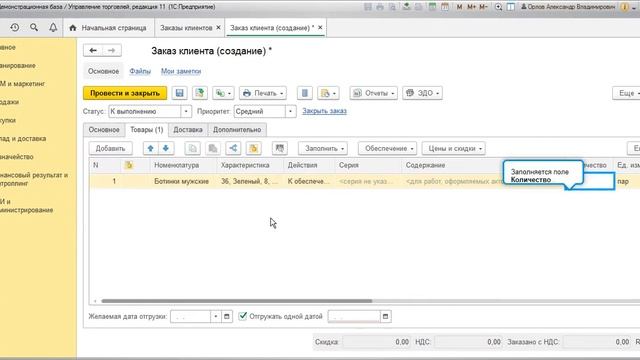This screenshot has height=360, width=640.
Task: Click the zoom magnifier in title bar
Action: coord(498,7)
